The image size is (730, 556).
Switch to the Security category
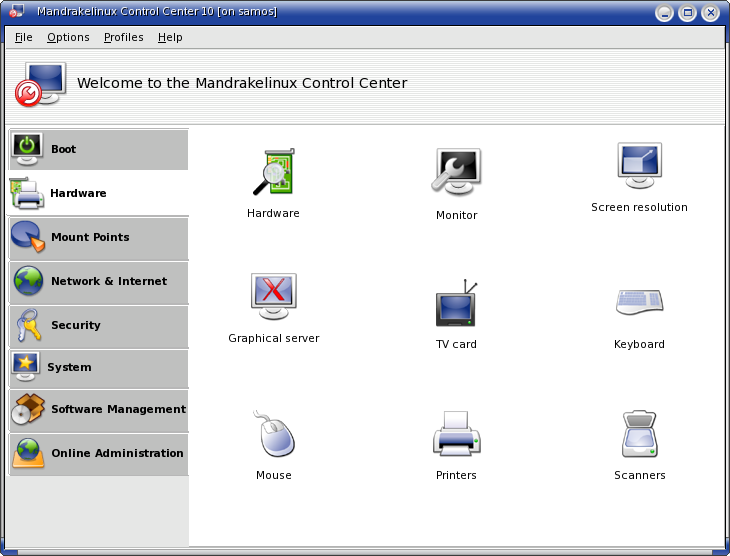[99, 325]
